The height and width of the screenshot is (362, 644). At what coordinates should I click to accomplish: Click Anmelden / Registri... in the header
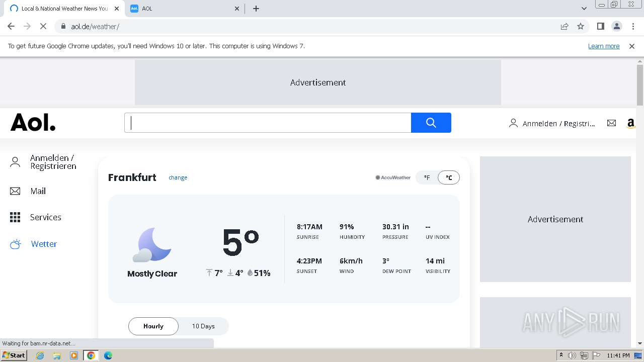[x=558, y=123]
